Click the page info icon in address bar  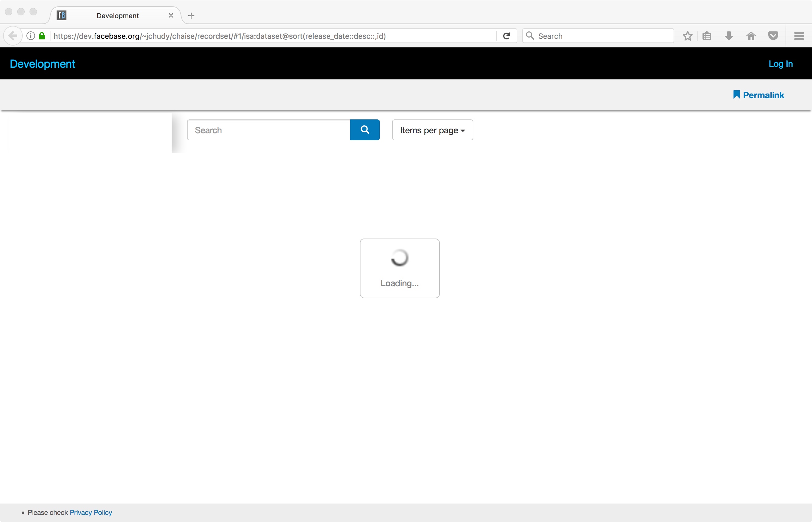(x=30, y=36)
